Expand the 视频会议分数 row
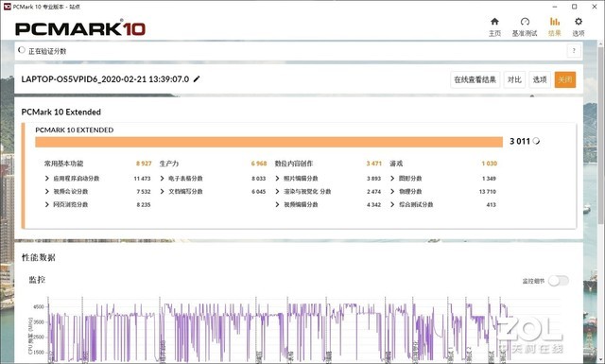This screenshot has width=605, height=364. click(x=47, y=192)
